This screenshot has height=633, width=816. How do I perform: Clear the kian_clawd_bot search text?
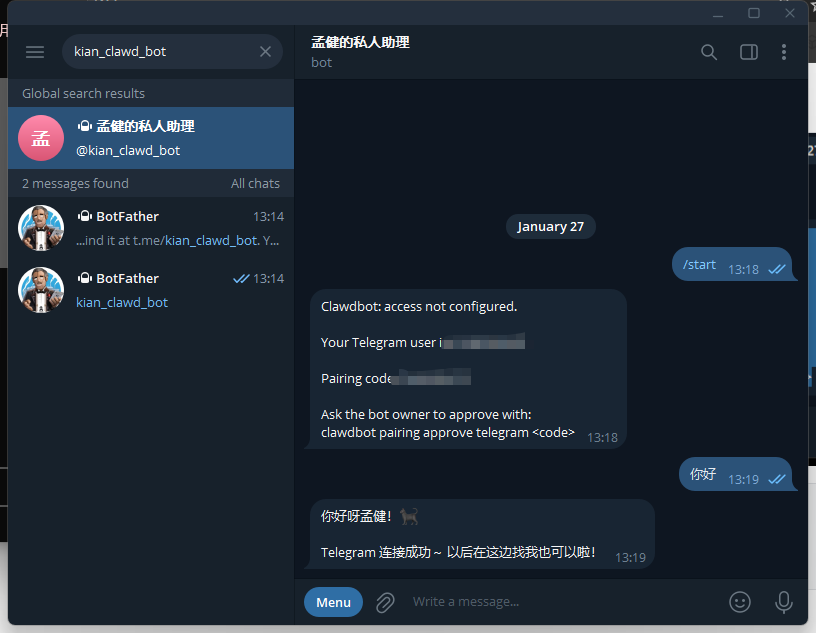[265, 52]
